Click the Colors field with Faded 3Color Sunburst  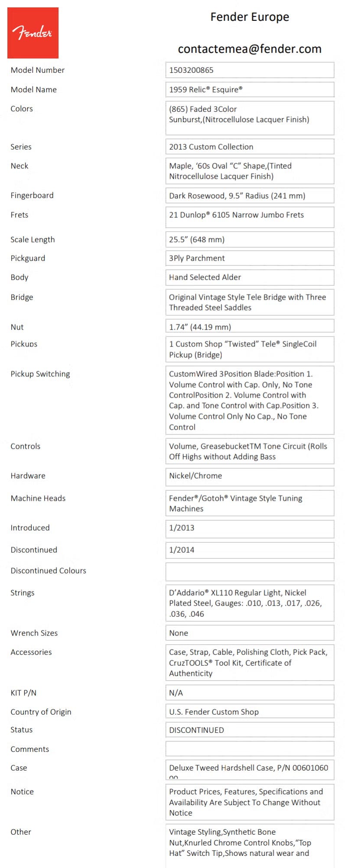pos(250,118)
